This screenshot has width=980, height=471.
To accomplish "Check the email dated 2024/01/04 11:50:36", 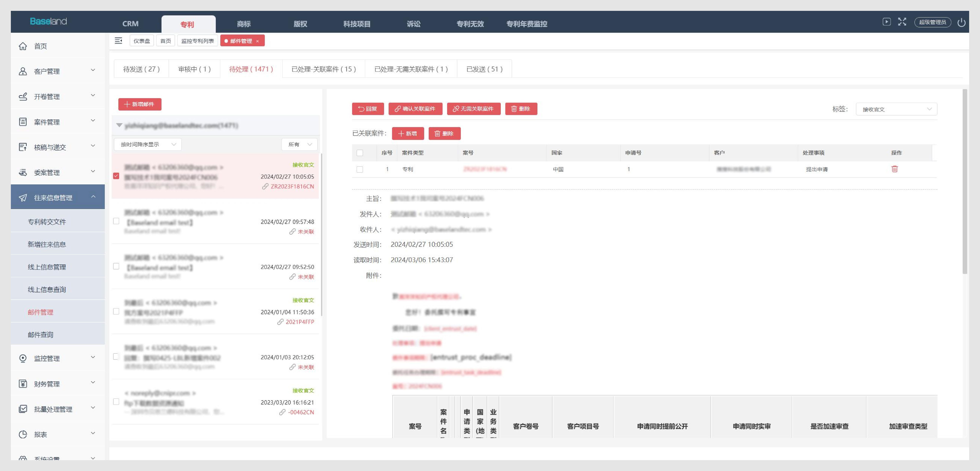I will (116, 311).
